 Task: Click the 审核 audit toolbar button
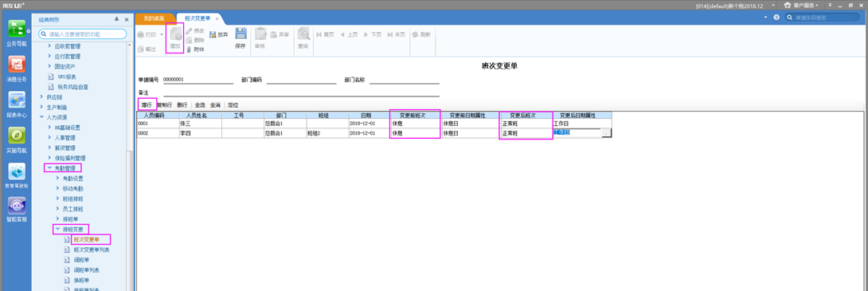[x=260, y=38]
